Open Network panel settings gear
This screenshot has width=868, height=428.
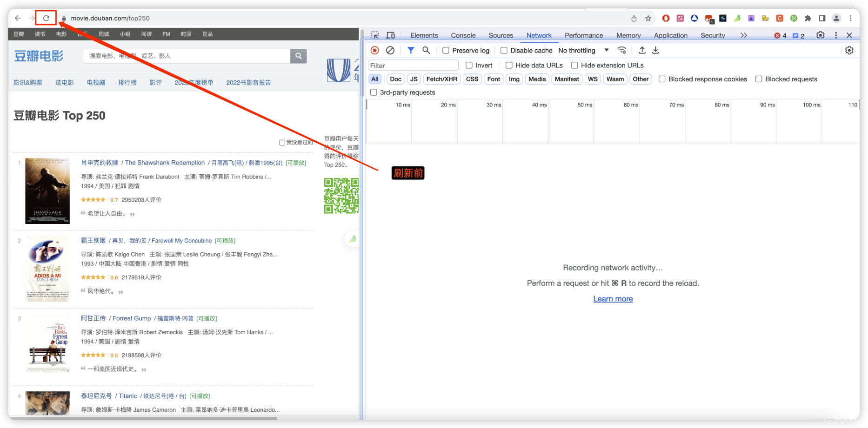(x=849, y=50)
